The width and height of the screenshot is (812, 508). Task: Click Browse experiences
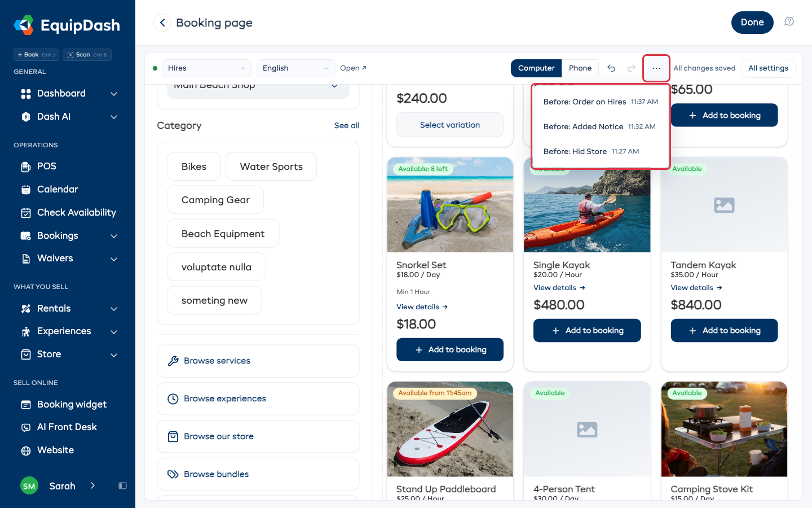(x=258, y=398)
